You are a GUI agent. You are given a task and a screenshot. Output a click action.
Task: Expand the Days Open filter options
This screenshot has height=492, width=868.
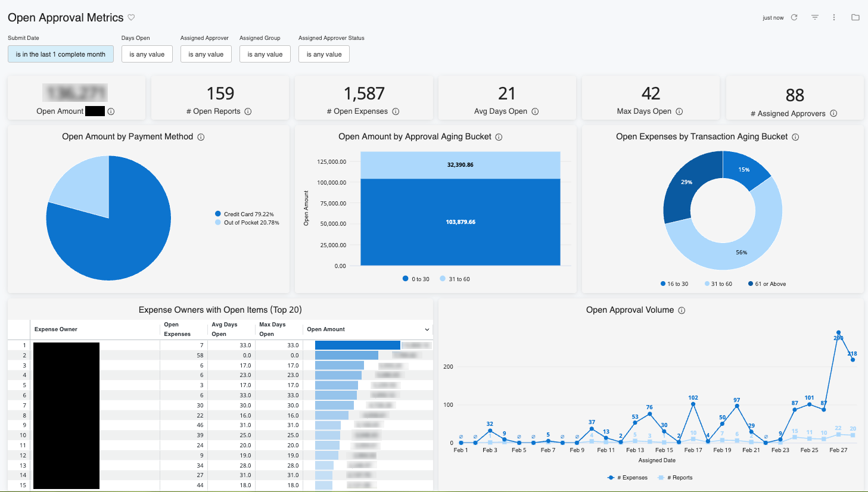147,54
